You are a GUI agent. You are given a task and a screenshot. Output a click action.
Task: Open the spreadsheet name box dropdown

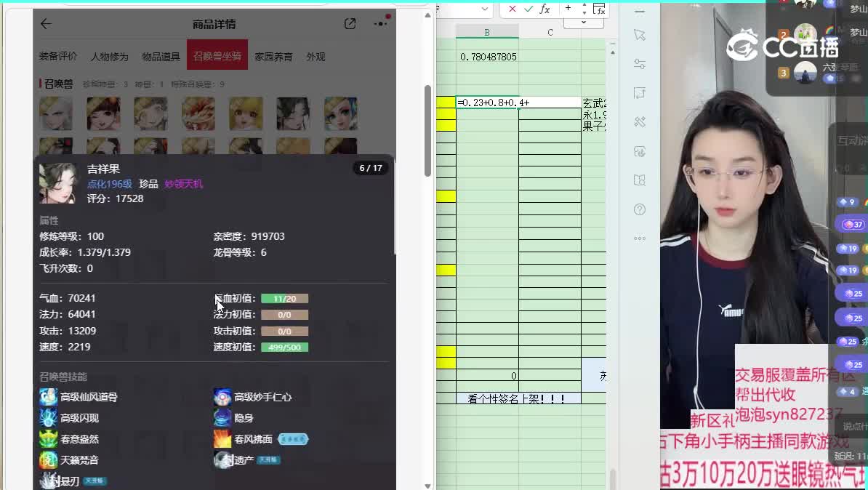[x=484, y=9]
